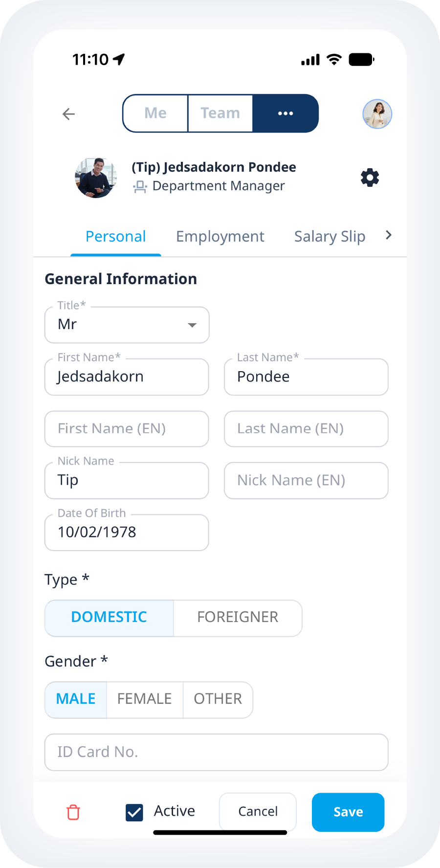This screenshot has width=440, height=868.
Task: Tap the back arrow icon
Action: point(69,114)
